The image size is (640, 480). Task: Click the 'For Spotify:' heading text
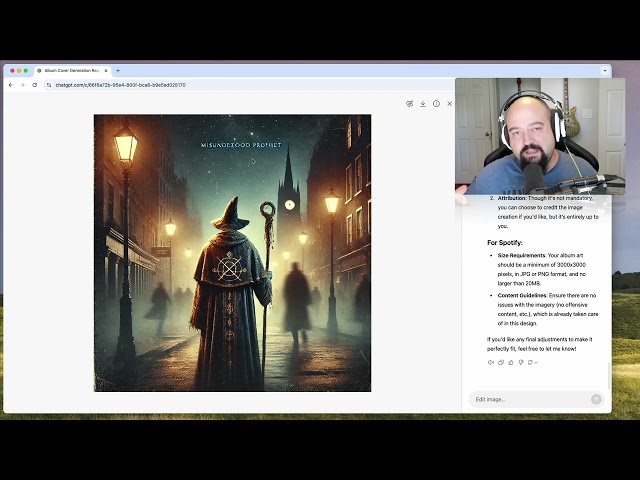click(505, 243)
